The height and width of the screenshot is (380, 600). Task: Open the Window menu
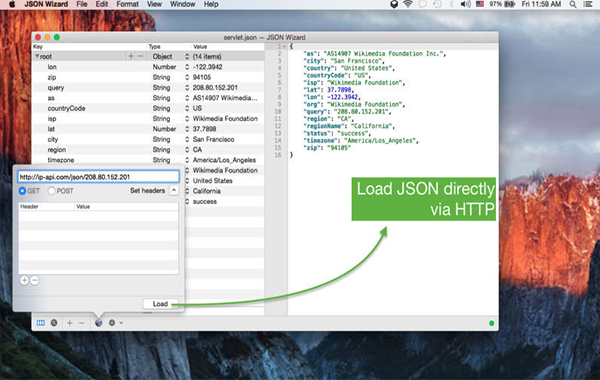pos(183,4)
